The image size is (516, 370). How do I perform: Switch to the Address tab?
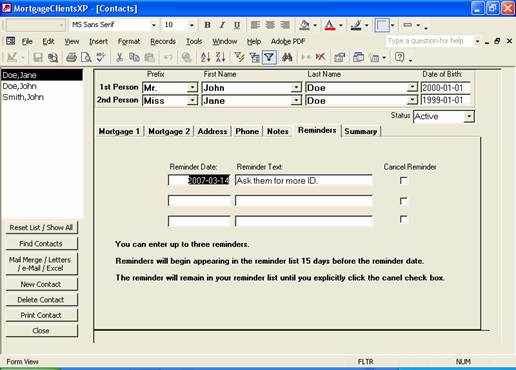(212, 131)
